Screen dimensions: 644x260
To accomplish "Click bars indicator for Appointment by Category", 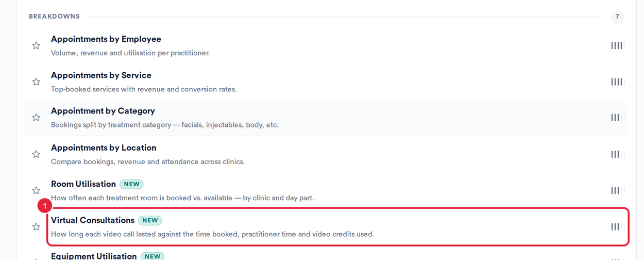I will (618, 118).
